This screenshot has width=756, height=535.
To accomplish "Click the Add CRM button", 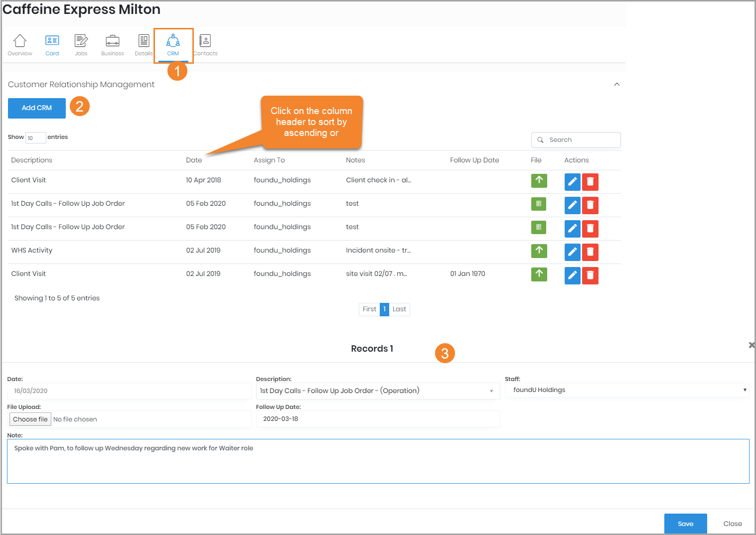I will 37,108.
